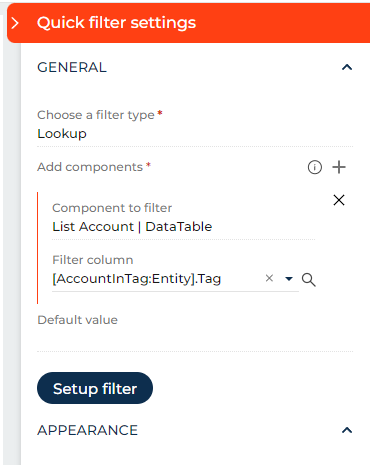The image size is (370, 465).
Task: Click the Setup filter button
Action: pos(95,388)
